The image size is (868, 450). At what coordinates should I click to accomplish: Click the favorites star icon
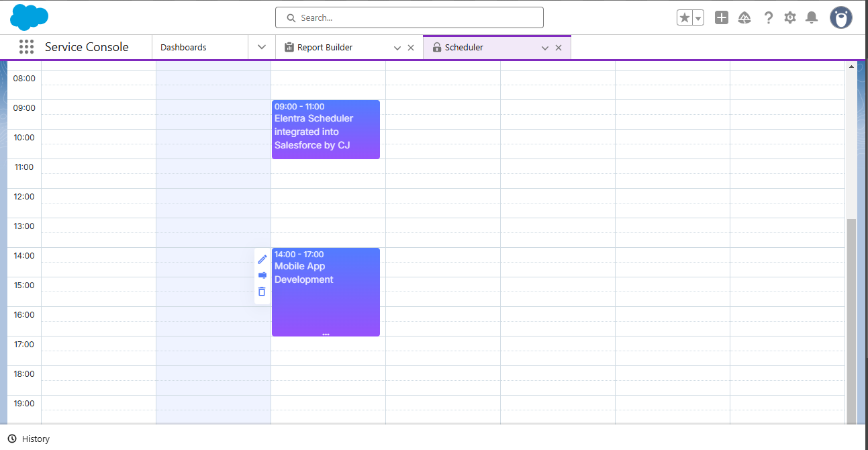(684, 18)
